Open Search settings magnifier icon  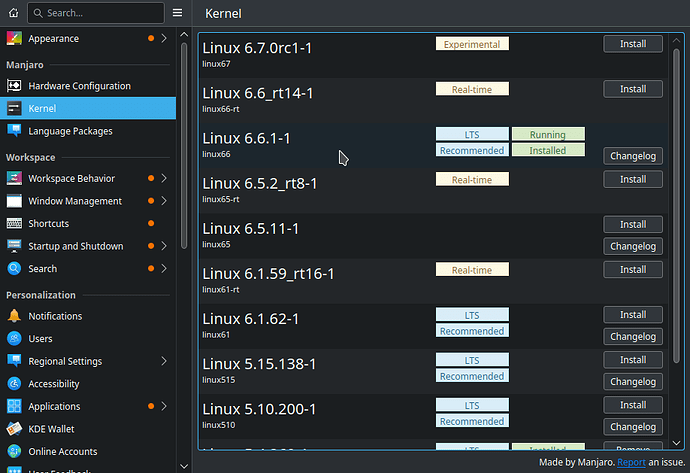coord(14,268)
